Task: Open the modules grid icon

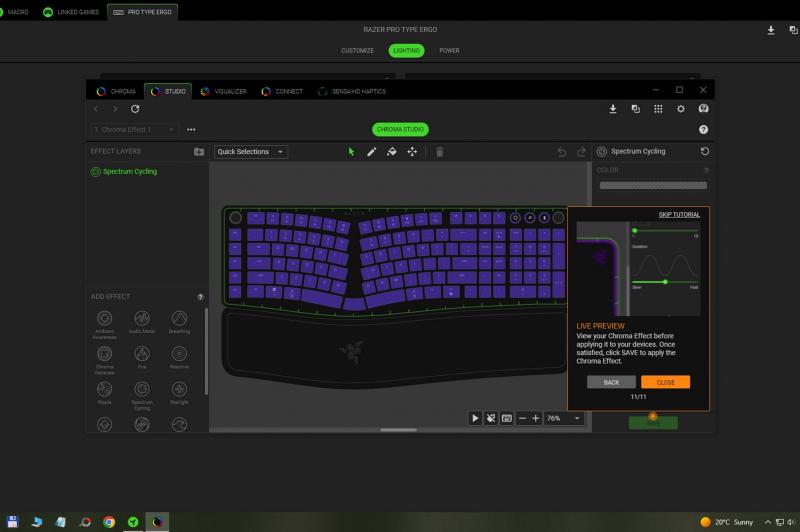Action: tap(658, 109)
